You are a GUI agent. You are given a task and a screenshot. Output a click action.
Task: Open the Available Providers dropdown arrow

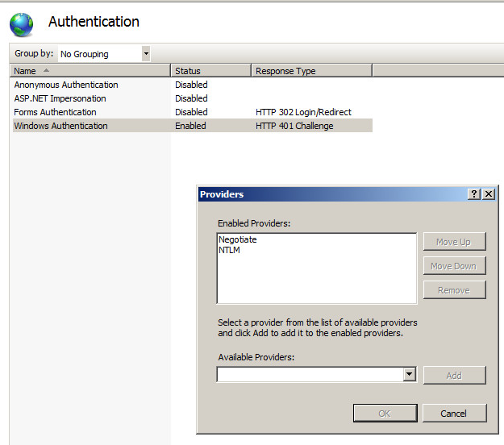409,374
